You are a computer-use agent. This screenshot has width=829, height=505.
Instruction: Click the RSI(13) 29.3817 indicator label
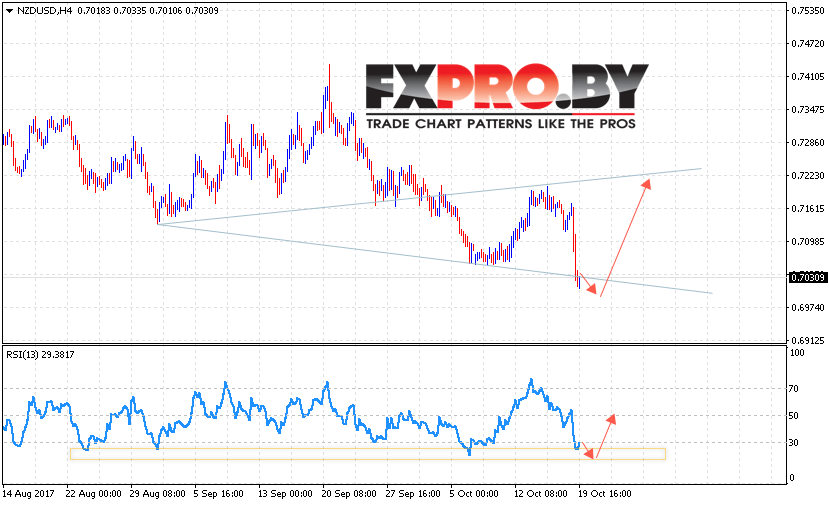pyautogui.click(x=40, y=355)
